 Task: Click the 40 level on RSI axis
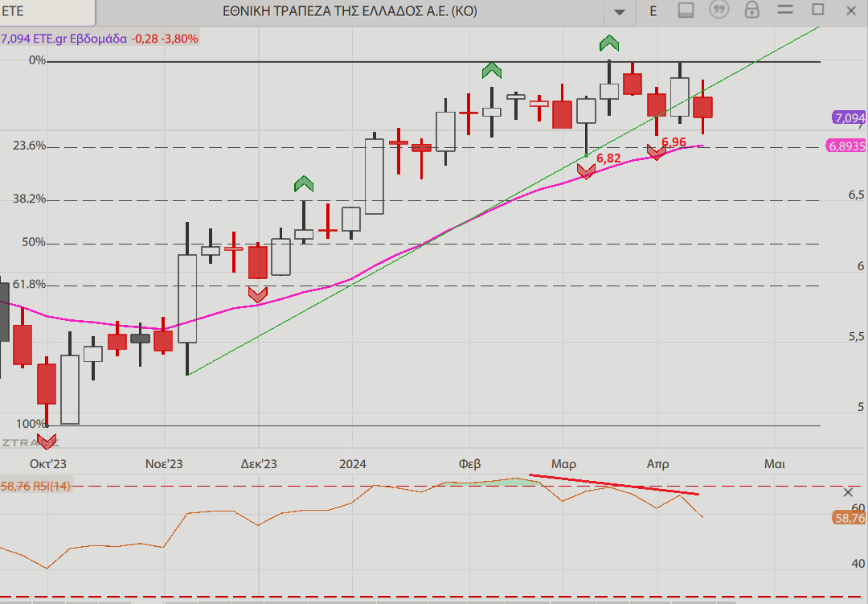point(858,564)
